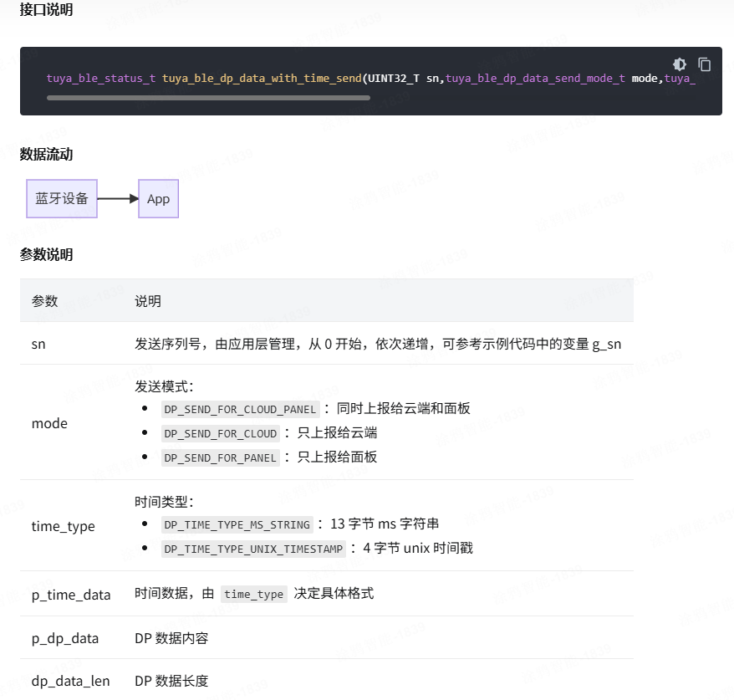The image size is (734, 700).
Task: Select the DP_SEND_FOR_CLOUD code chip
Action: [222, 432]
